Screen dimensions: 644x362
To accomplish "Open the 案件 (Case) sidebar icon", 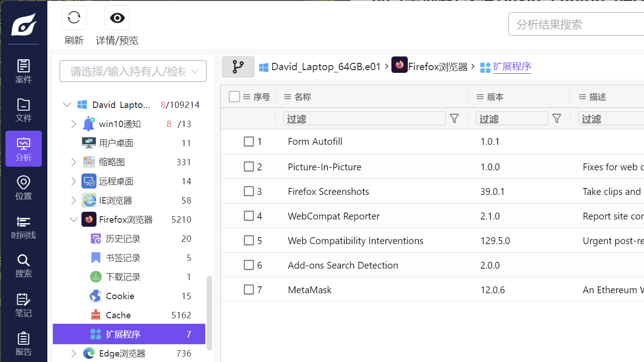I will pyautogui.click(x=24, y=71).
